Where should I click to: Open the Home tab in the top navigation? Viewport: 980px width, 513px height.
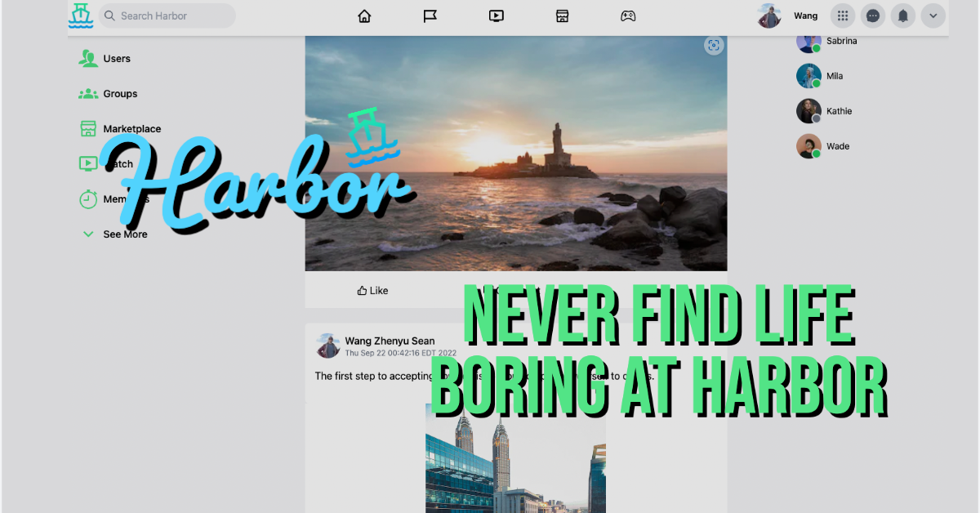pyautogui.click(x=364, y=16)
